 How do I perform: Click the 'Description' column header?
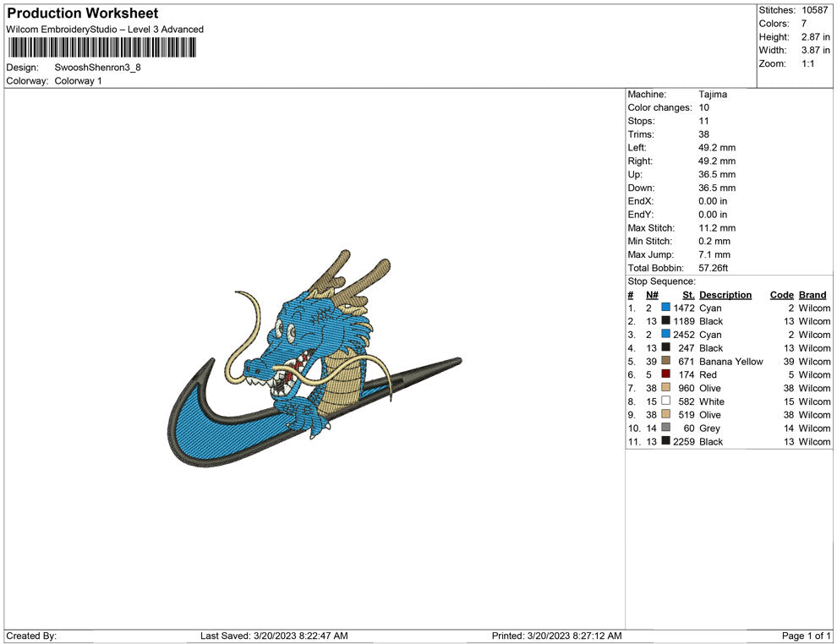725,295
